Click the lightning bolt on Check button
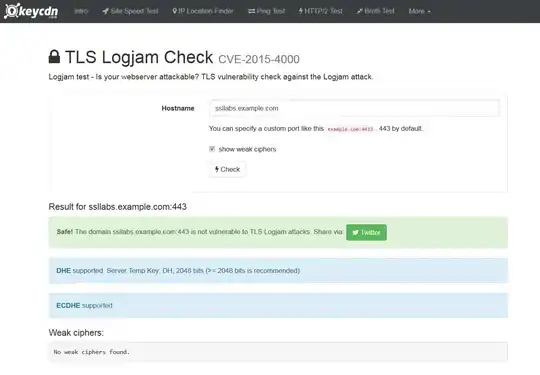This screenshot has width=540, height=375. pyautogui.click(x=217, y=169)
